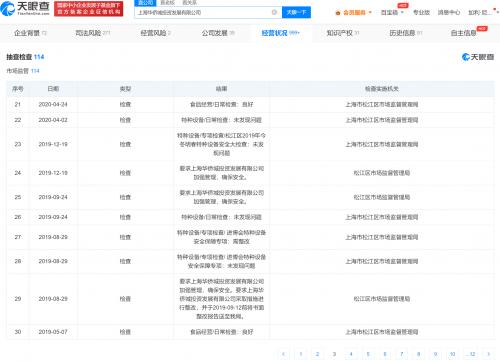Image resolution: width=500 pixels, height=362 pixels.
Task: Go to page 1 in pagination
Action: [301, 354]
